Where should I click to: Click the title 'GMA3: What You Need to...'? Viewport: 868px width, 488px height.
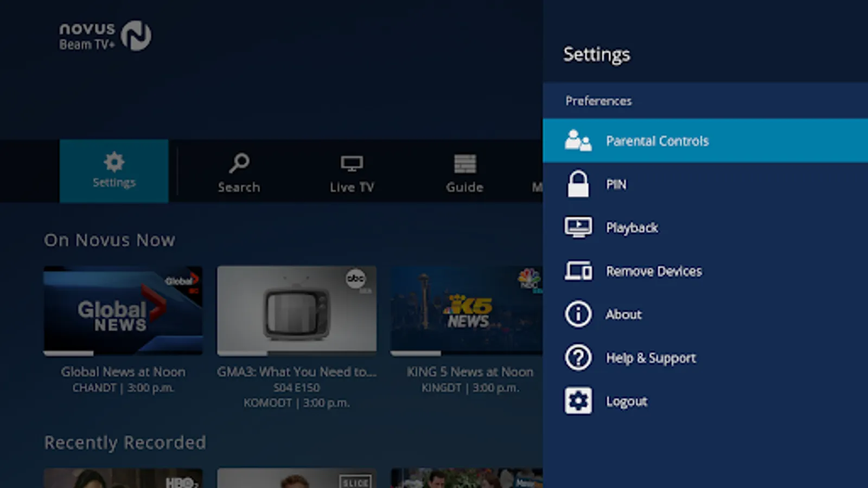[297, 372]
